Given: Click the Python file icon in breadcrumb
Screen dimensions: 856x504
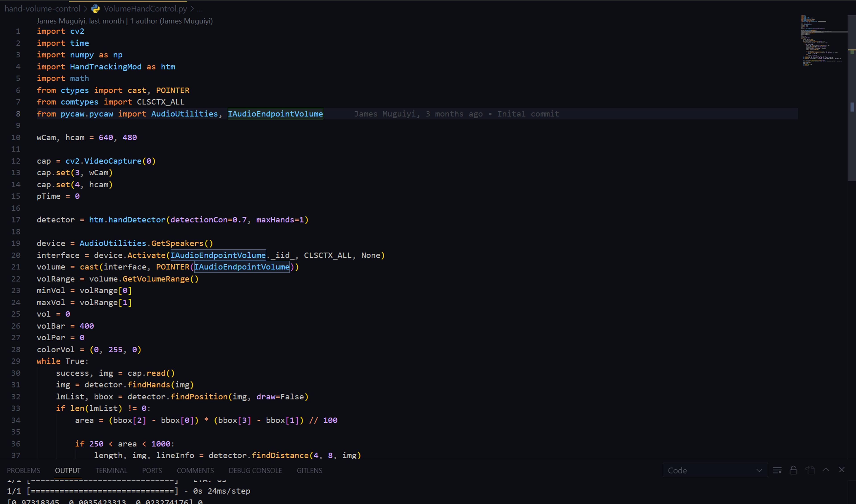Looking at the screenshot, I should pos(96,9).
